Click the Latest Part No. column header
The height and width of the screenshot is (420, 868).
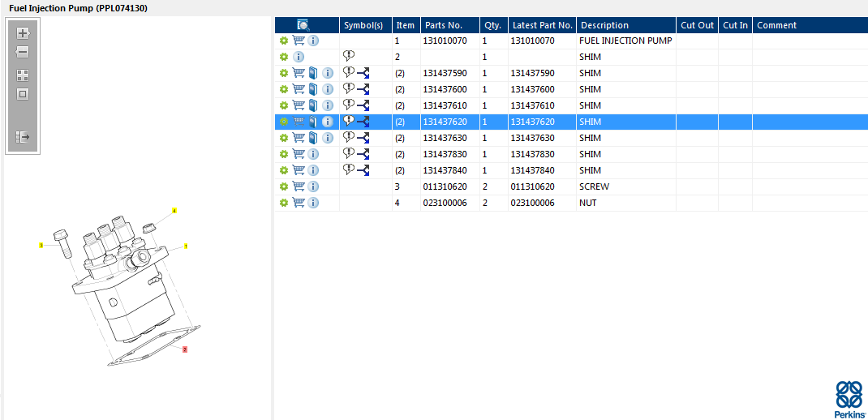[x=542, y=25]
